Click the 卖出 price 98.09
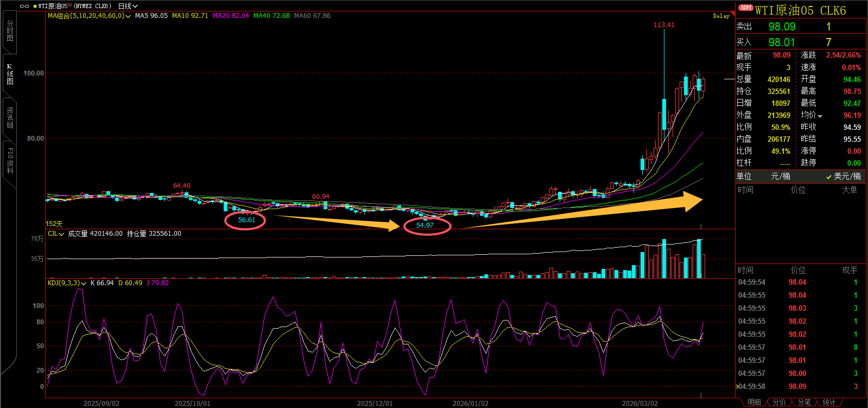 [782, 27]
